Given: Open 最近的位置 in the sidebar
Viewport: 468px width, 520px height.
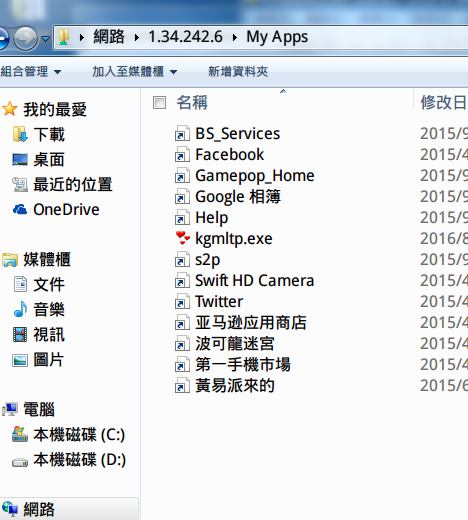Looking at the screenshot, I should pos(73,184).
